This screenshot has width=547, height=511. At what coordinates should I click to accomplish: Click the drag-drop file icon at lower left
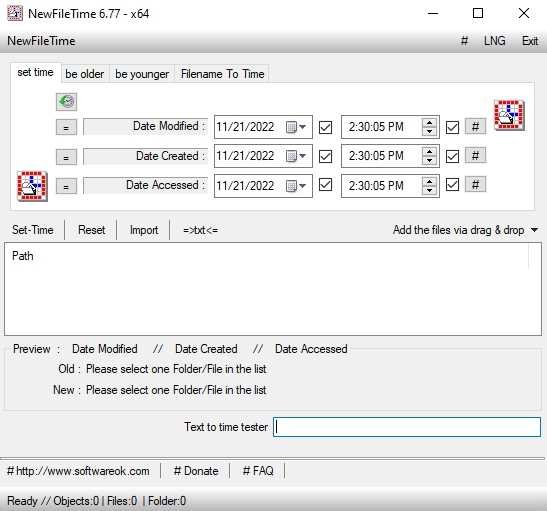(x=32, y=186)
